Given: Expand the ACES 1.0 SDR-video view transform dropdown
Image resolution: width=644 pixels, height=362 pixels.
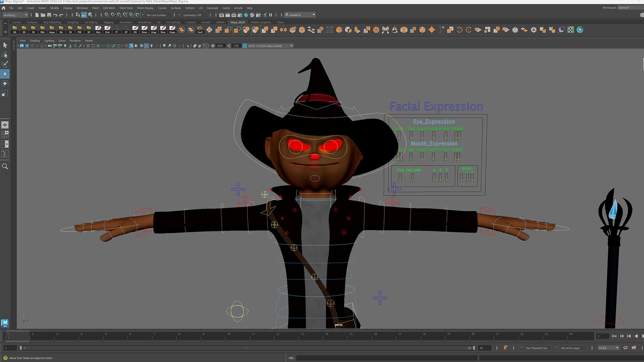Looking at the screenshot, I should click(x=291, y=46).
